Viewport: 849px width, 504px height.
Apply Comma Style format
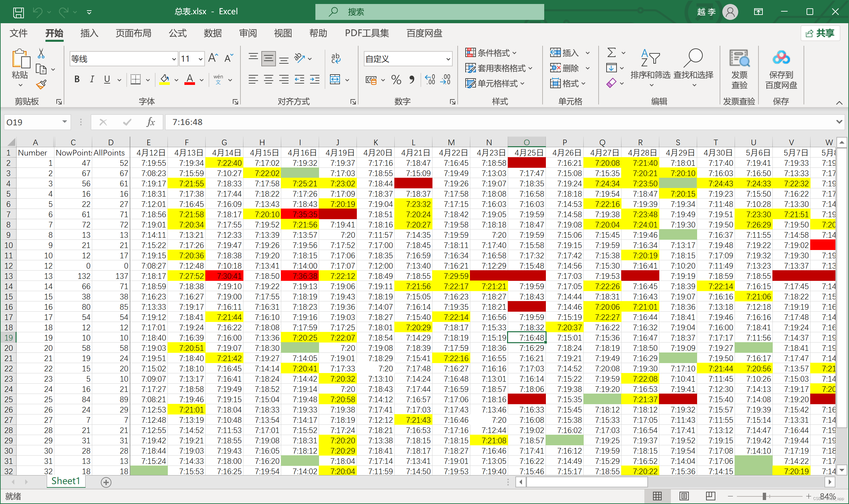(412, 80)
